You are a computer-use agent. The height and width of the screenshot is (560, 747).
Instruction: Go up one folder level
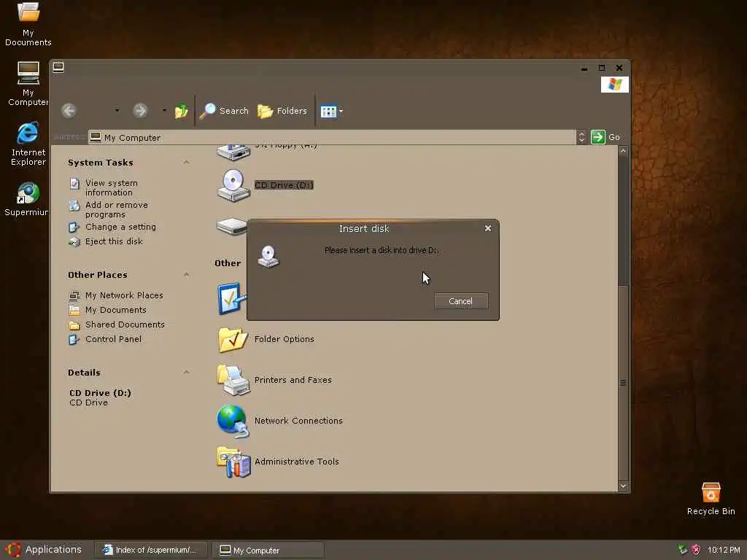point(181,112)
